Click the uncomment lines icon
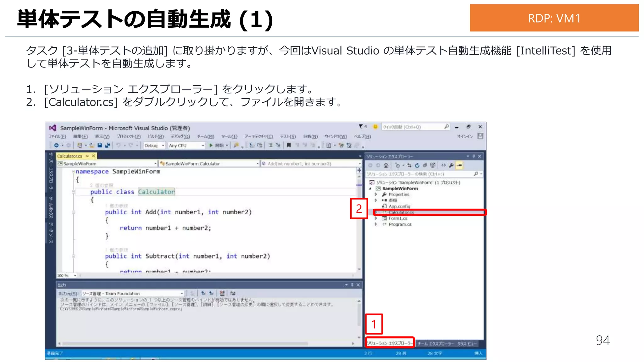Viewport: 644px width, 362px height. (x=278, y=145)
